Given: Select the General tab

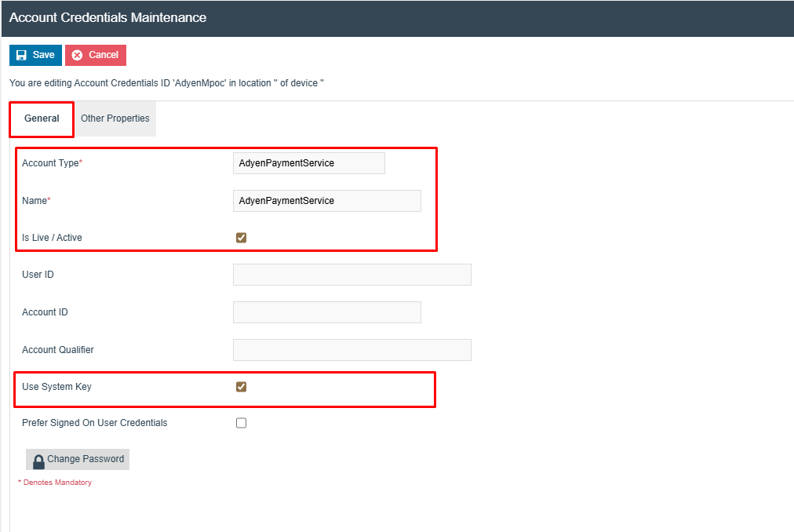Looking at the screenshot, I should coord(42,118).
